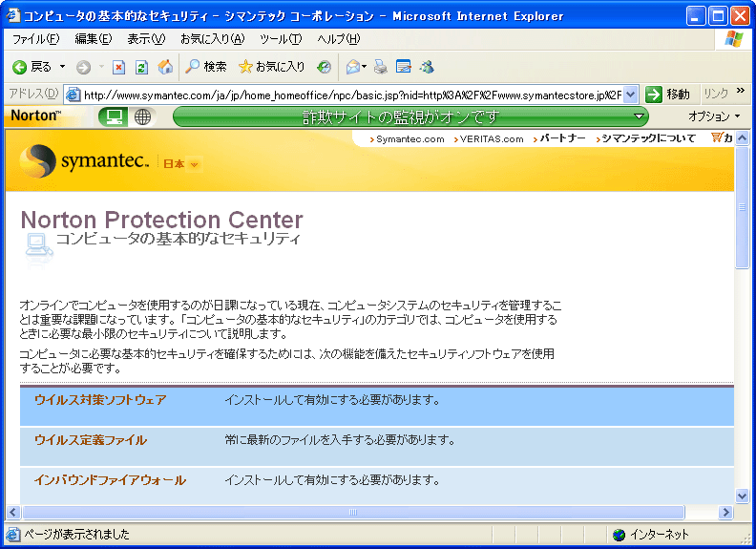
Task: Click the Forward arrow icon
Action: [x=83, y=67]
